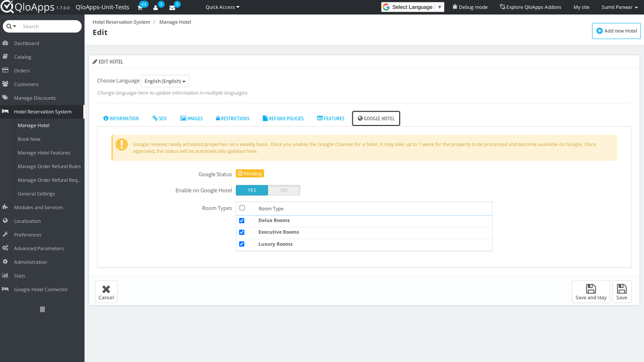
Task: Click the Modules and Services puzzle icon
Action: coord(6,207)
